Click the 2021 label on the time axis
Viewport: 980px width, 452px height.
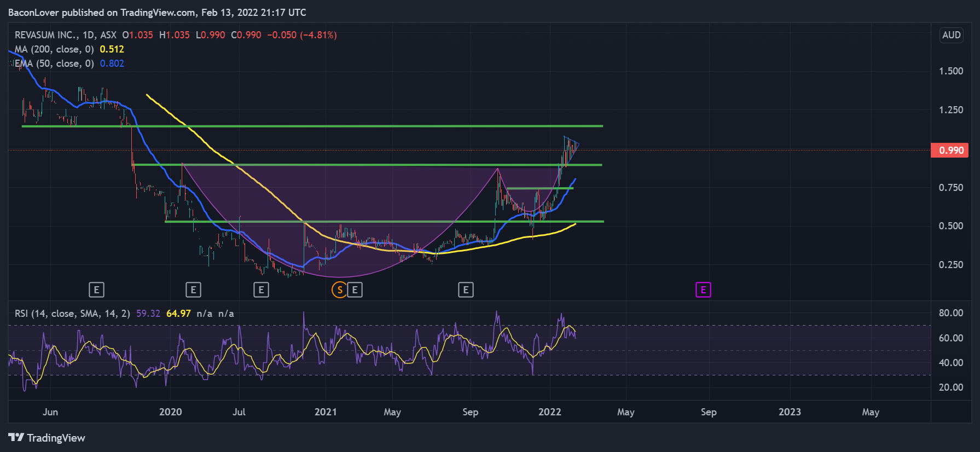[326, 412]
